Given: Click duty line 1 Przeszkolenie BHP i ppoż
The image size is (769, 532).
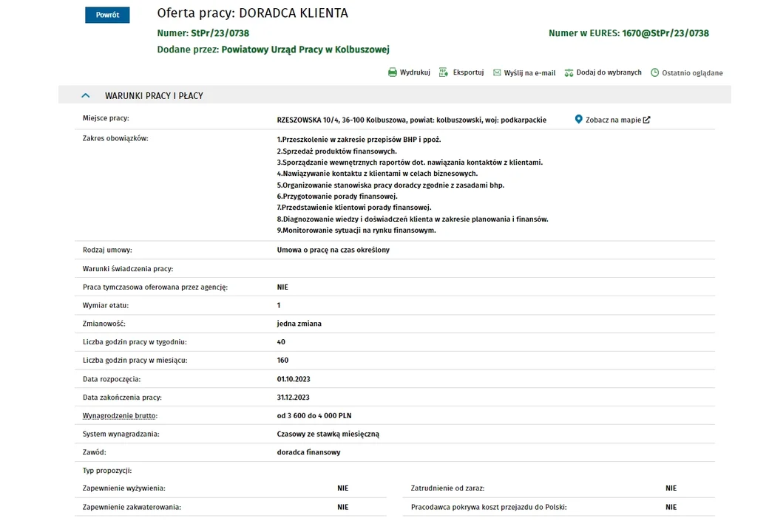Looking at the screenshot, I should (359, 140).
